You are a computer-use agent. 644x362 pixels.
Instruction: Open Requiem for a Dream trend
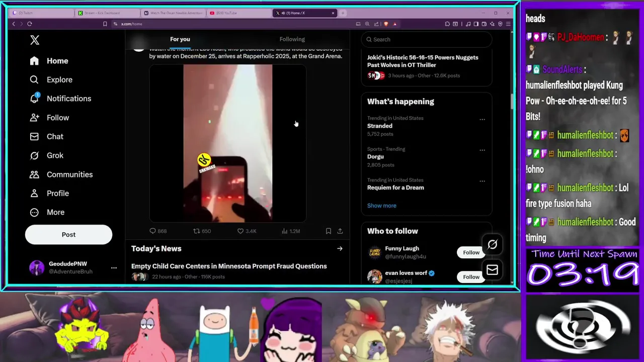pos(395,188)
